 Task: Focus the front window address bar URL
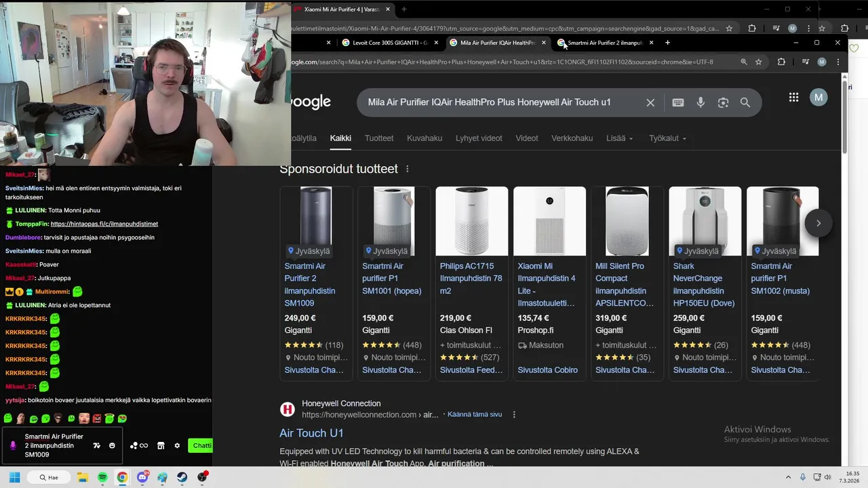502,62
